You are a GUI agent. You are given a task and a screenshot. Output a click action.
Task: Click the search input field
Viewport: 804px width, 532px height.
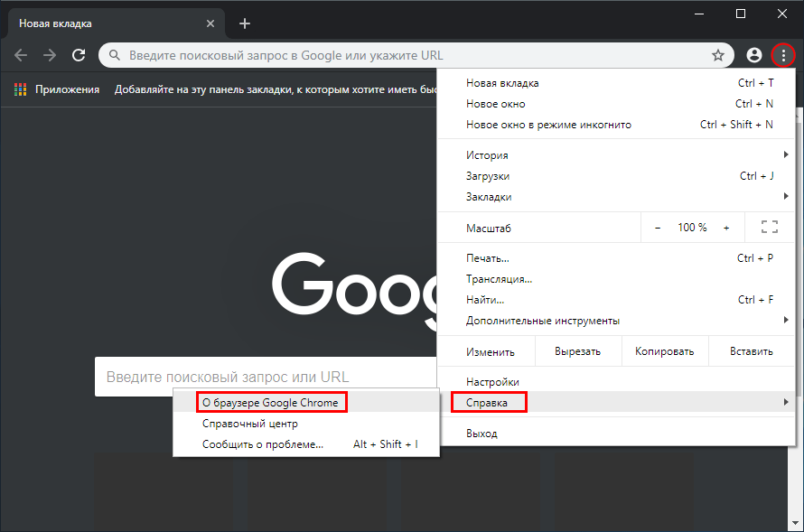(361, 55)
